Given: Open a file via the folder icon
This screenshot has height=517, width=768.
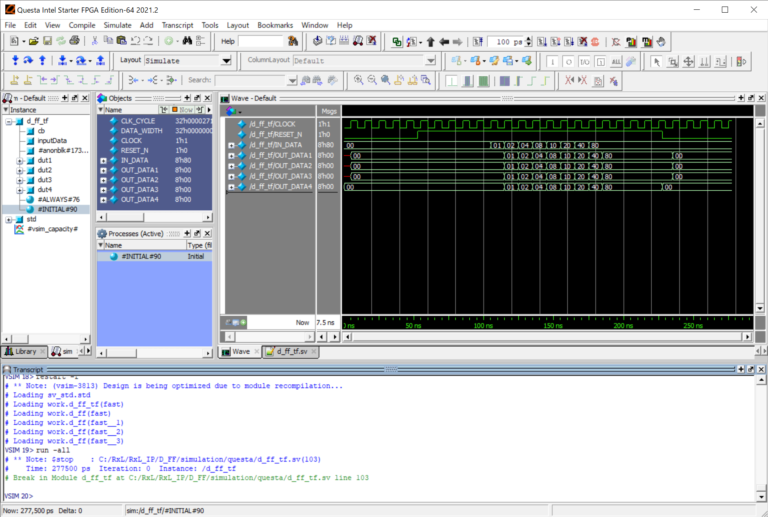Looking at the screenshot, I should tap(33, 42).
